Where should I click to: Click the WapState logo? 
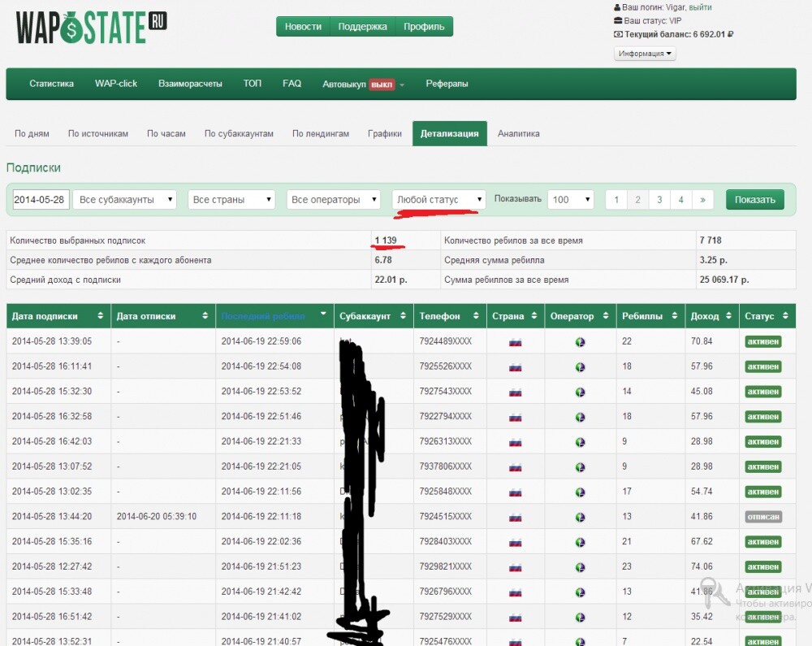click(91, 28)
